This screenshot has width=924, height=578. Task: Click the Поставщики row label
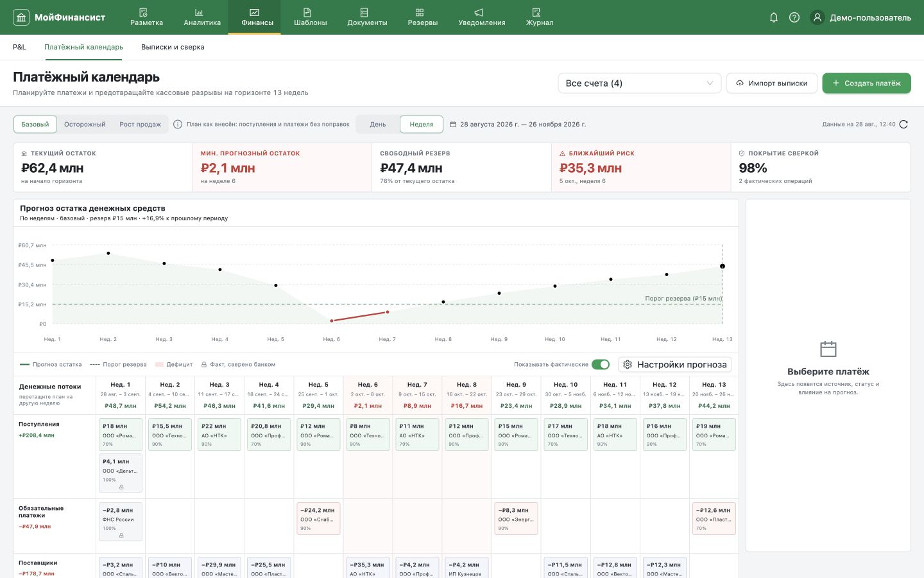coord(38,563)
